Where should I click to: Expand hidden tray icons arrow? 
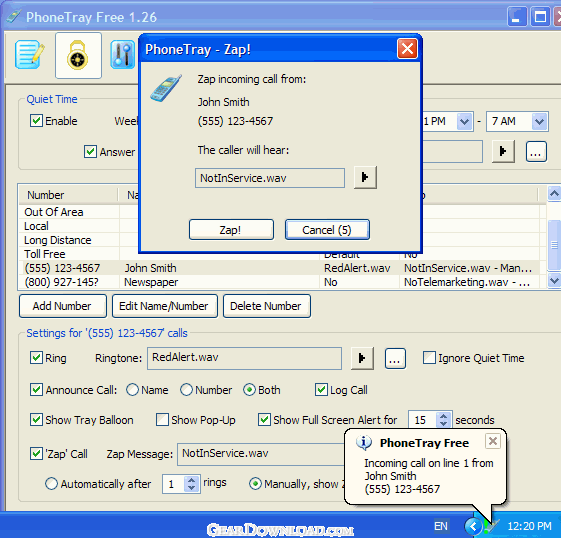(x=473, y=526)
